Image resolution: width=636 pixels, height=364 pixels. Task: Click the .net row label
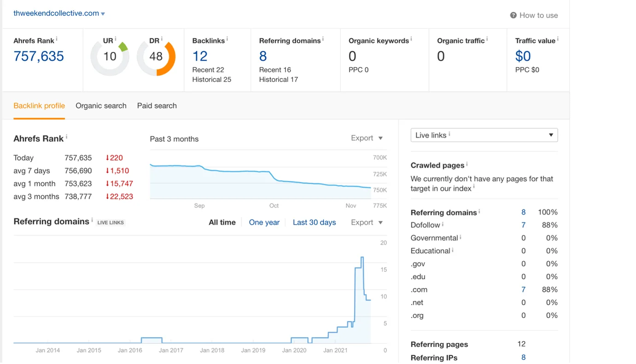pos(417,302)
